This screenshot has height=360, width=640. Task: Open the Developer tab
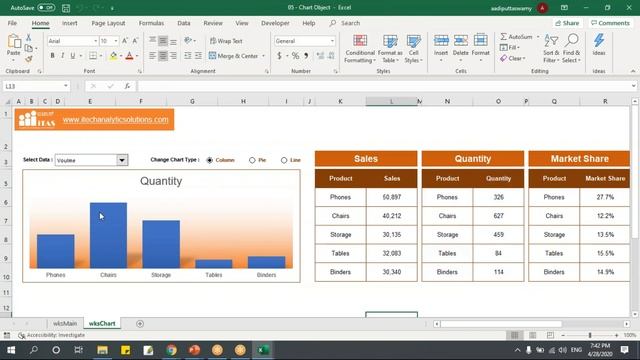[275, 23]
